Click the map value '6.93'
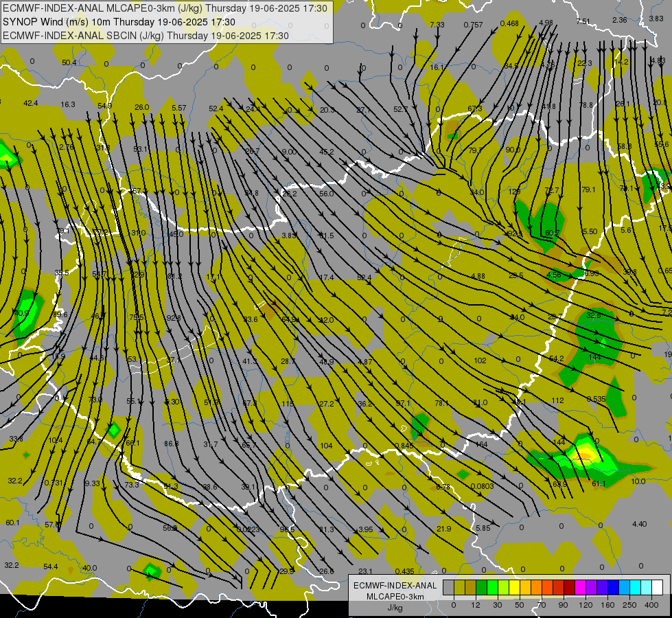Screen dimensions: 672x618 coord(592,273)
